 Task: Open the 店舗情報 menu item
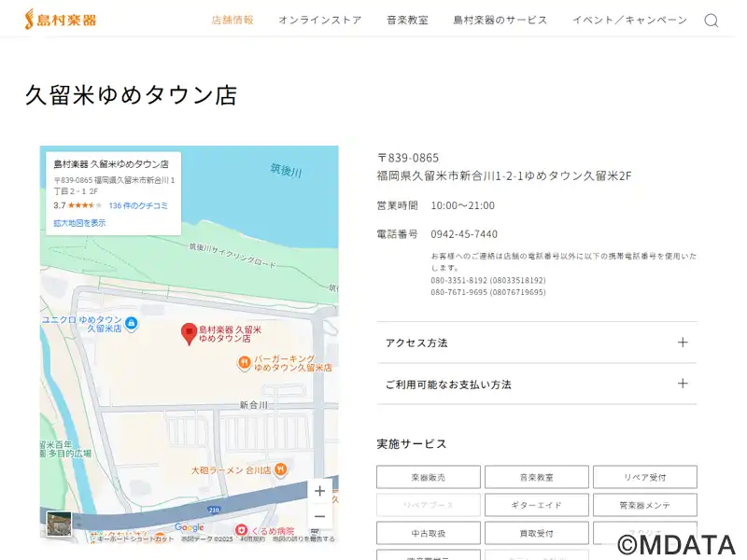click(x=233, y=20)
